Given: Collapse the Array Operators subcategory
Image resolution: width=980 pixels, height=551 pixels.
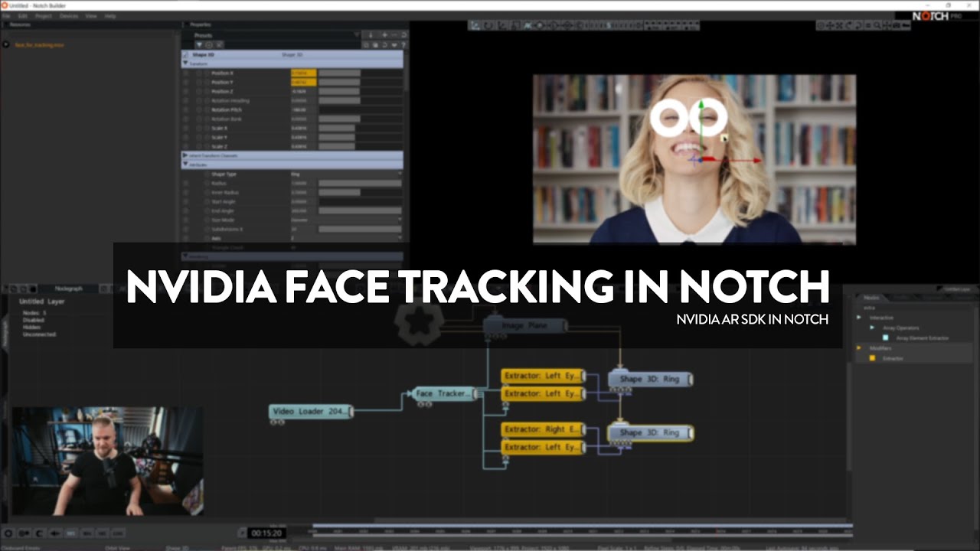Looking at the screenshot, I should click(x=872, y=328).
